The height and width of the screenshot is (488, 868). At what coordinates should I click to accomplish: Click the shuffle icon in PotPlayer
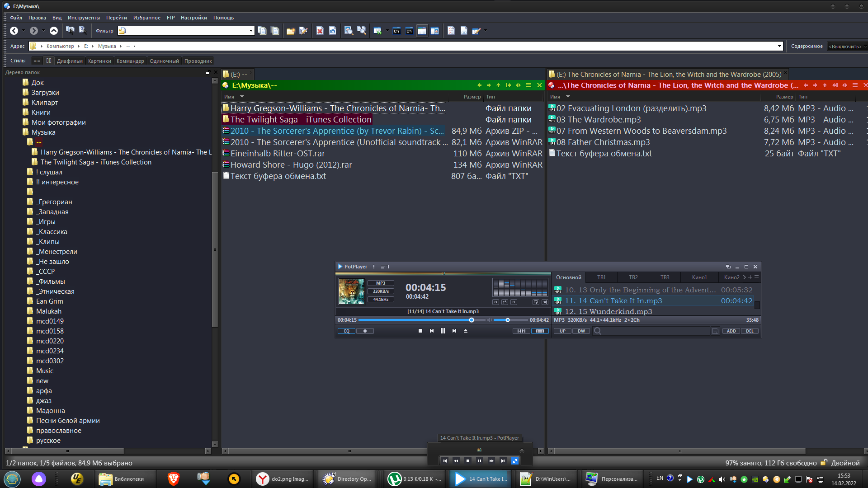point(545,302)
